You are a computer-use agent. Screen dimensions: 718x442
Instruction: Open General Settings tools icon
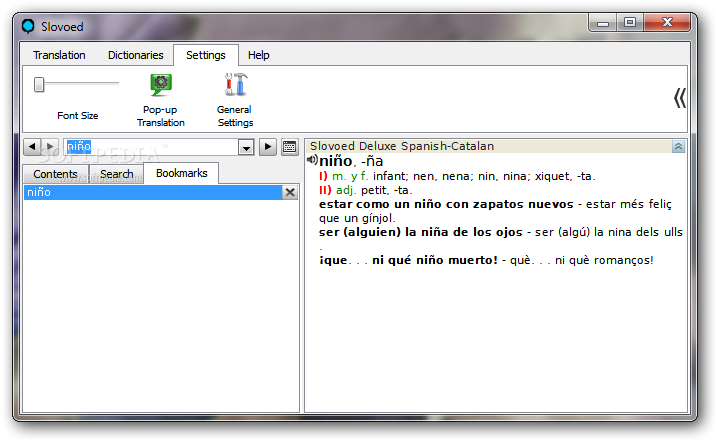235,84
